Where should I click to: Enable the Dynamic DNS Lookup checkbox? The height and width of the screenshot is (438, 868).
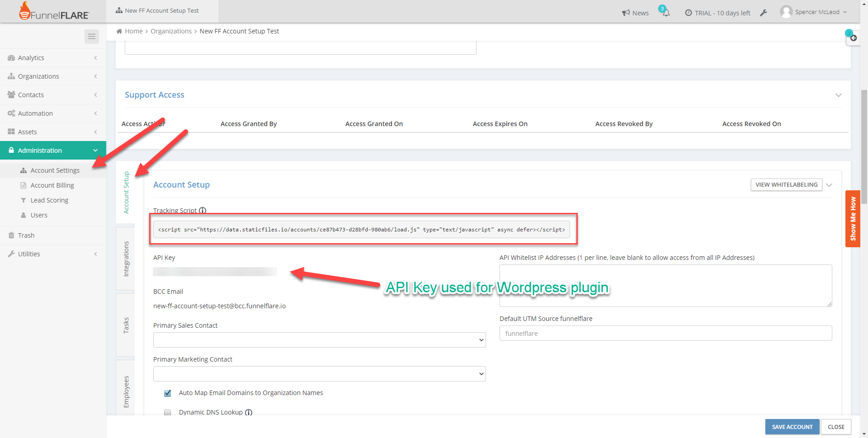tap(168, 412)
